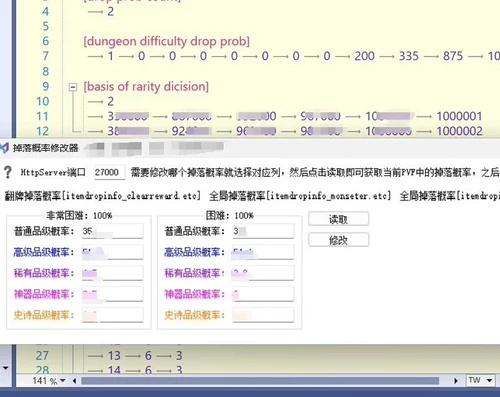This screenshot has height=397, width=500.
Task: Click the value 13 on line 27
Action: point(114,356)
